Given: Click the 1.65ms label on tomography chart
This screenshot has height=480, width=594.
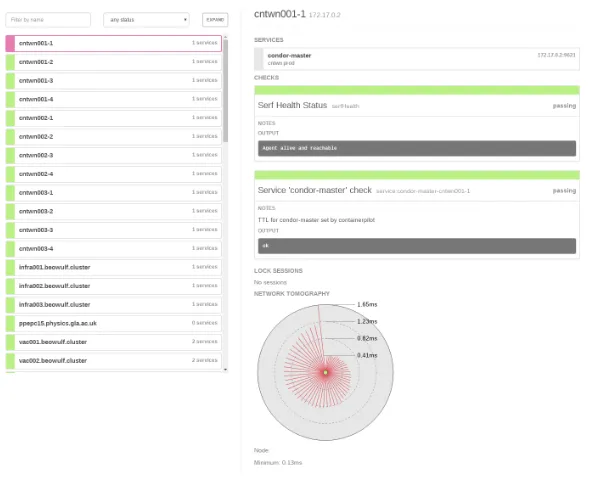Looking at the screenshot, I should [x=367, y=304].
